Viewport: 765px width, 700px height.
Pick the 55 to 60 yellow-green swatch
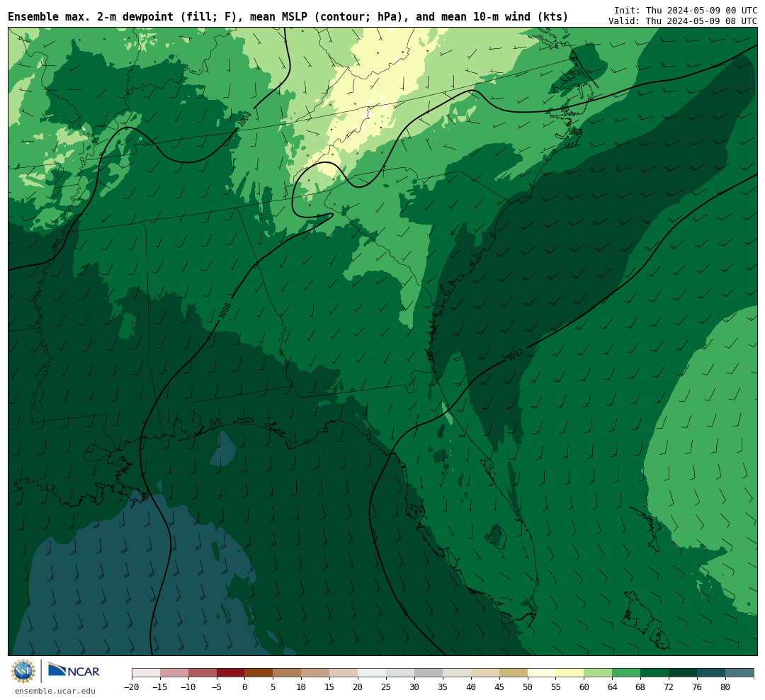[x=570, y=673]
